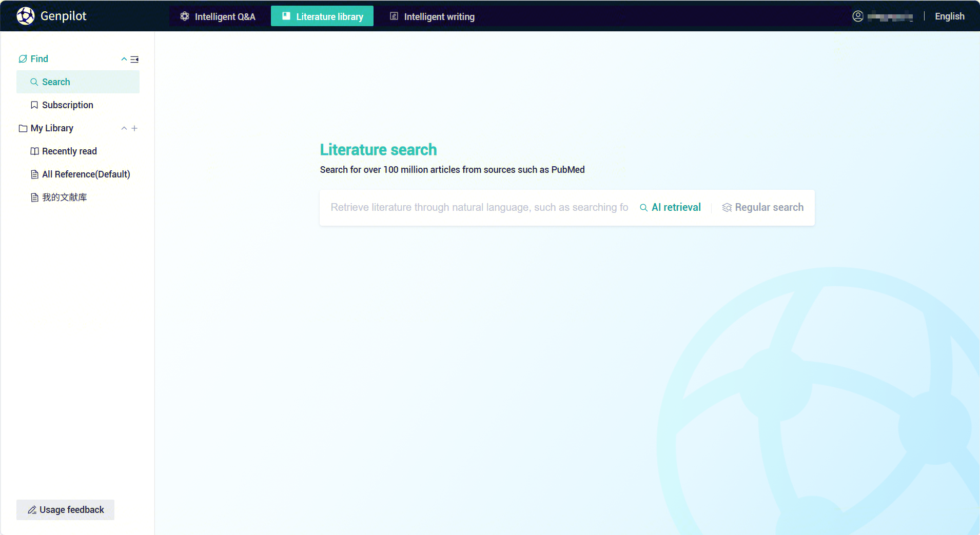
Task: Click the plus icon beside My Library
Action: [x=134, y=128]
